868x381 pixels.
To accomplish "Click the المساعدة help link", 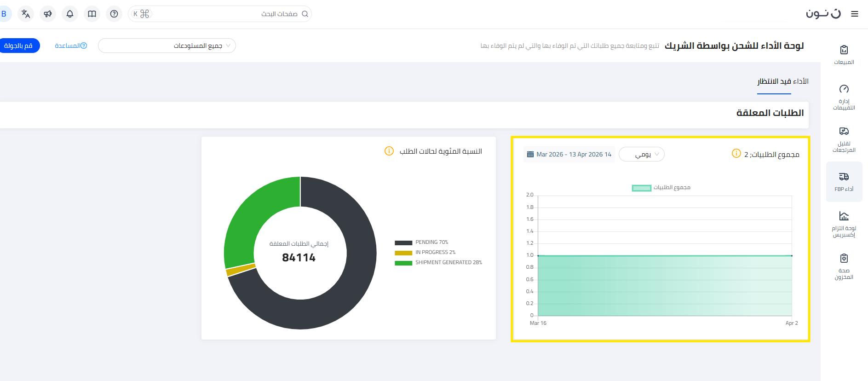I will point(70,46).
